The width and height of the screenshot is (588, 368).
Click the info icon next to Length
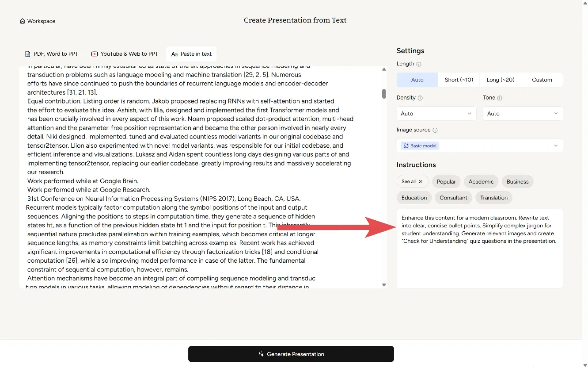419,64
